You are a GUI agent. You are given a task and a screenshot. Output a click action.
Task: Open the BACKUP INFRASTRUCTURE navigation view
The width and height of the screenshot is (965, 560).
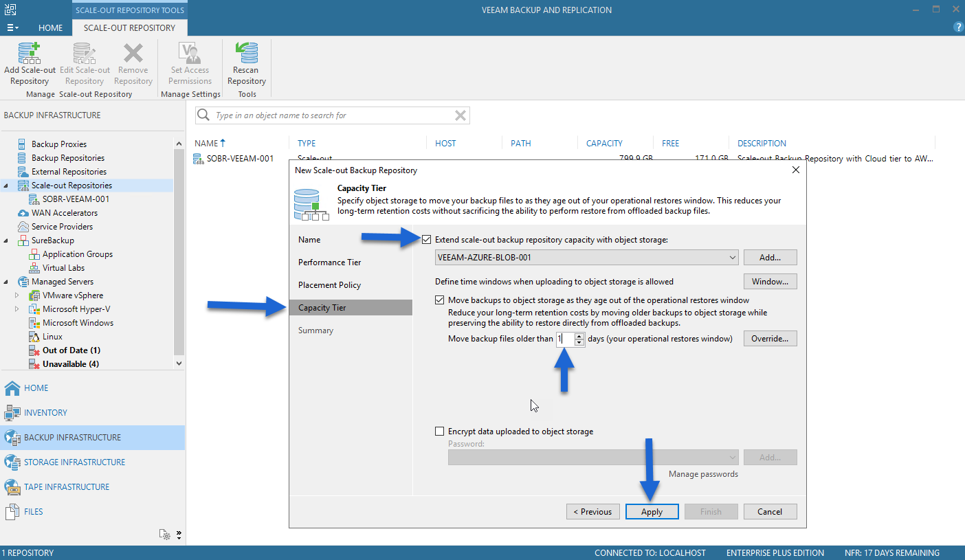pyautogui.click(x=93, y=438)
